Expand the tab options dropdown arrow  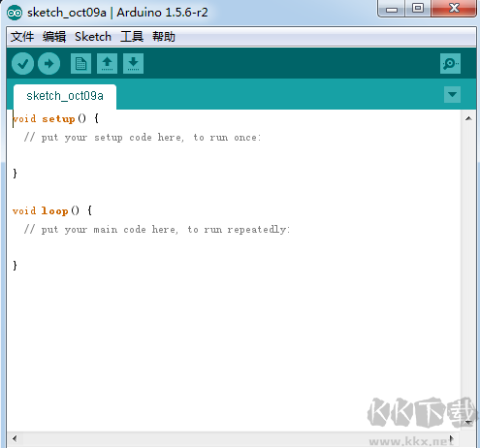(x=452, y=94)
